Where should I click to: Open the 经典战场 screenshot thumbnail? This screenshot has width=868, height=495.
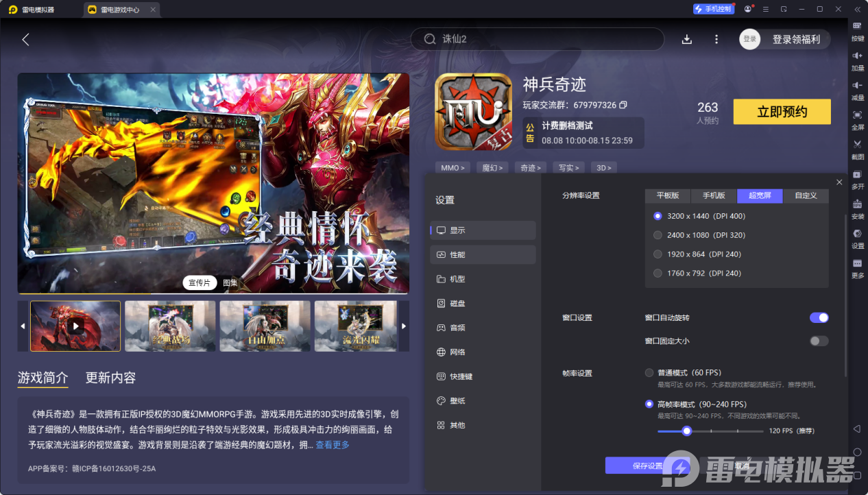[x=170, y=326]
